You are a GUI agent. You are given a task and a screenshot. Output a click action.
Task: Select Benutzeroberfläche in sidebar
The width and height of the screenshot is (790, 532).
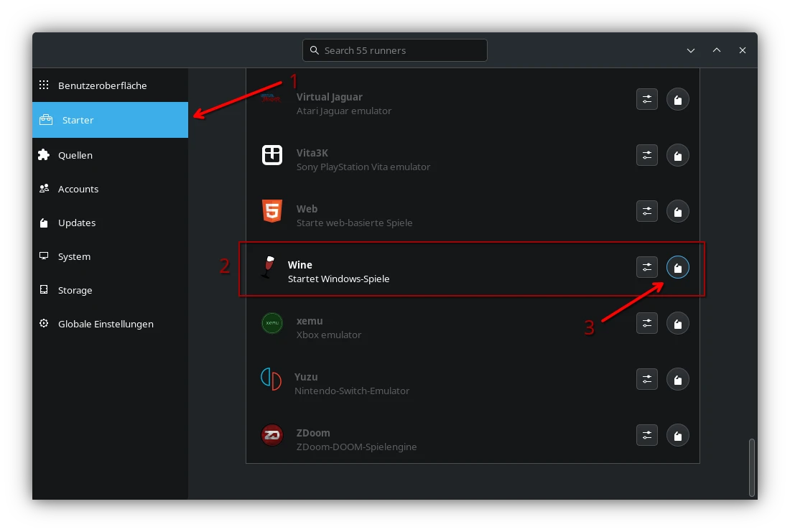tap(102, 85)
